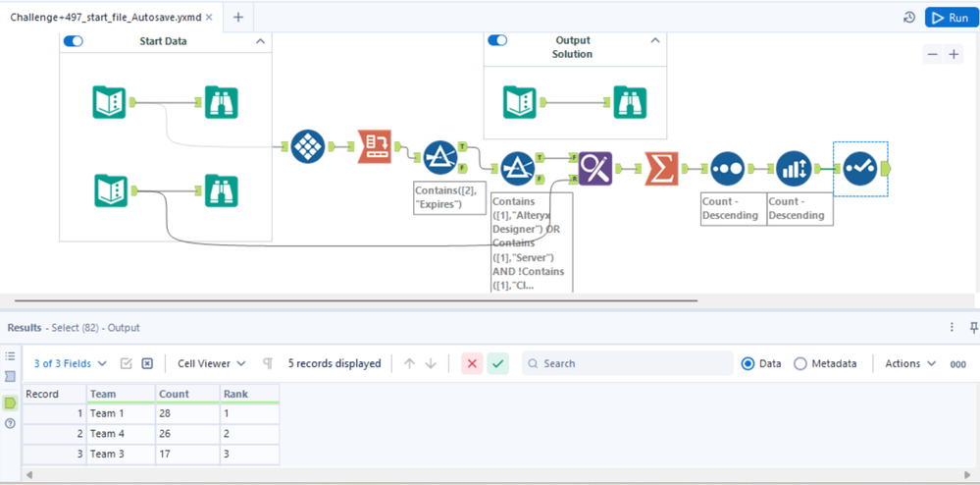The height and width of the screenshot is (485, 980).
Task: Open the workflow version history icon
Action: tap(909, 18)
